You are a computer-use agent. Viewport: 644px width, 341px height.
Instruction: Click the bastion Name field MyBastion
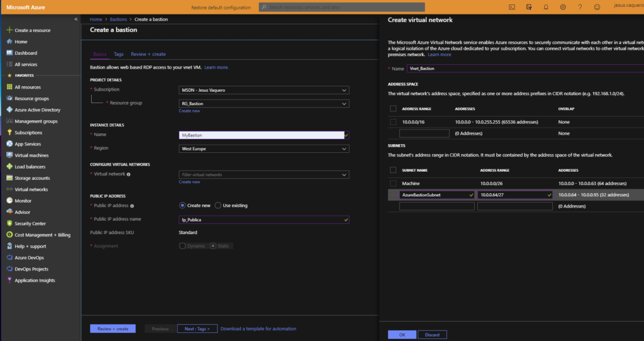(x=264, y=135)
